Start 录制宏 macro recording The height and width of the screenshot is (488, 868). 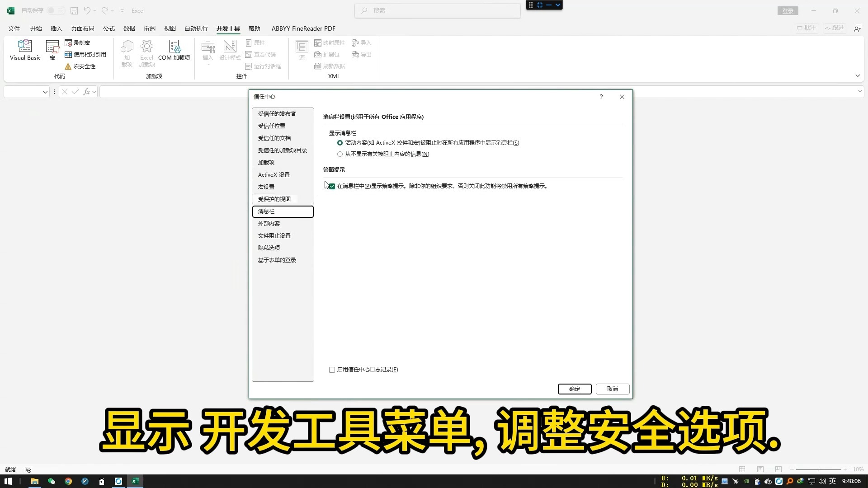pos(77,43)
